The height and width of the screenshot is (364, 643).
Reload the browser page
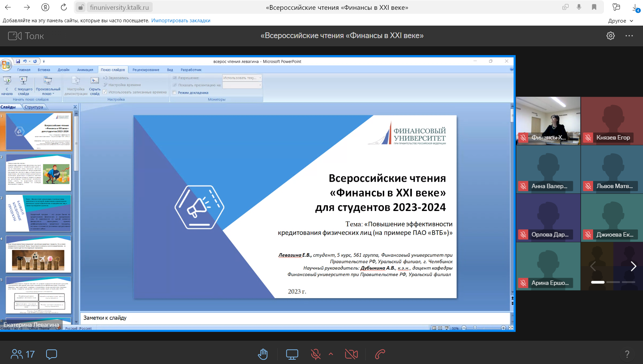click(x=64, y=7)
